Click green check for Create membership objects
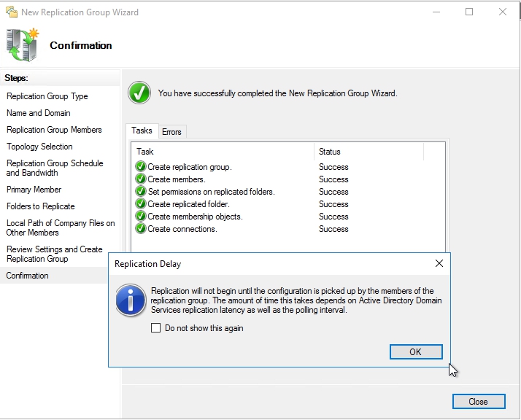The width and height of the screenshot is (521, 420). (x=141, y=217)
